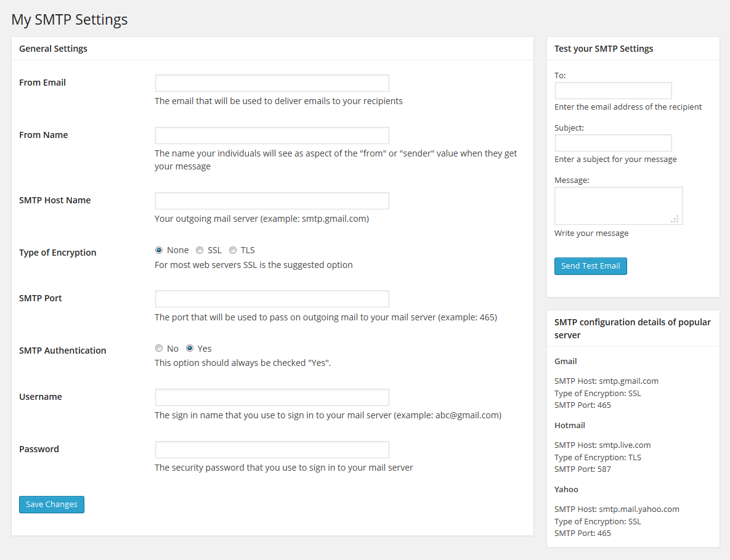Click the Username text field
Viewport: 730px width, 560px height.
(x=272, y=397)
